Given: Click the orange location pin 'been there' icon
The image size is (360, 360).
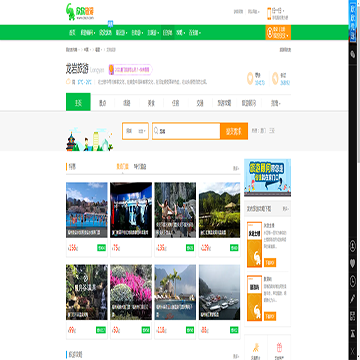Looking at the screenshot, I should tap(250, 78).
